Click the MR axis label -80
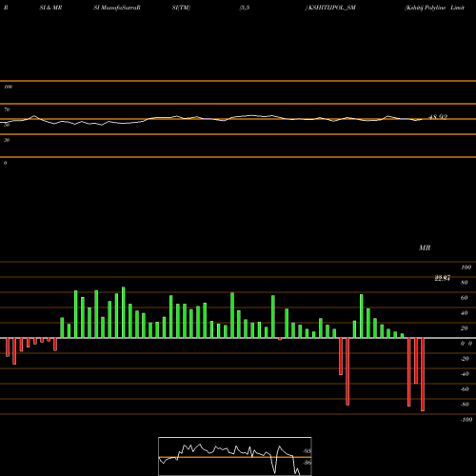Screen dimensions: 476x476 (x=465, y=405)
